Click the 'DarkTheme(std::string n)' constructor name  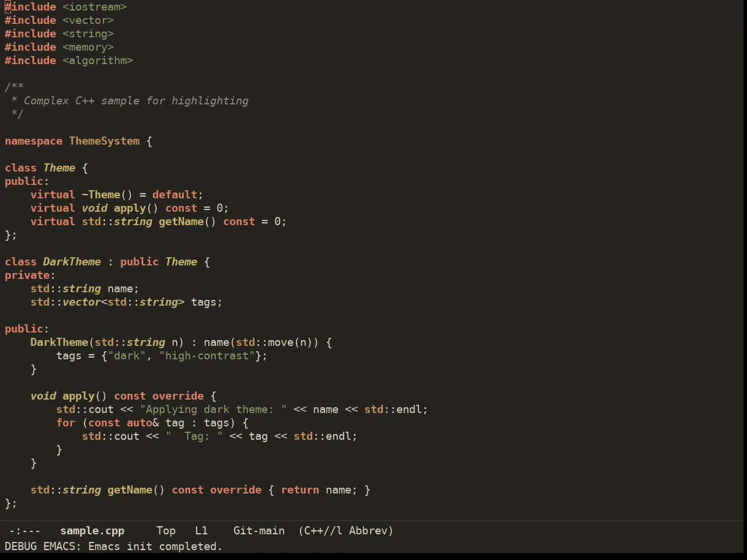(60, 342)
